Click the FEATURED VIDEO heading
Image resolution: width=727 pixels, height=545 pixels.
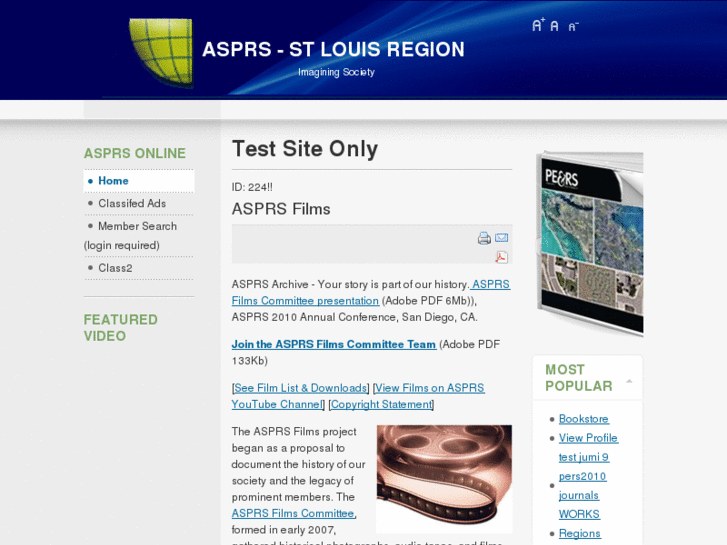[121, 328]
